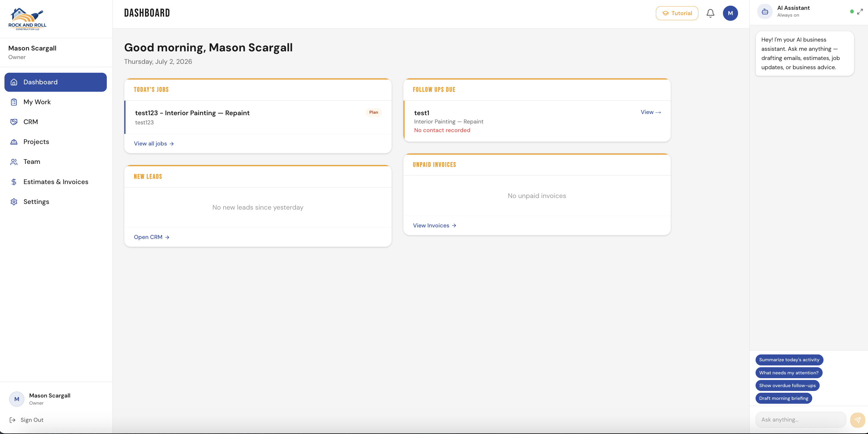Click the Today's Jobs card heading
868x434 pixels.
click(151, 90)
